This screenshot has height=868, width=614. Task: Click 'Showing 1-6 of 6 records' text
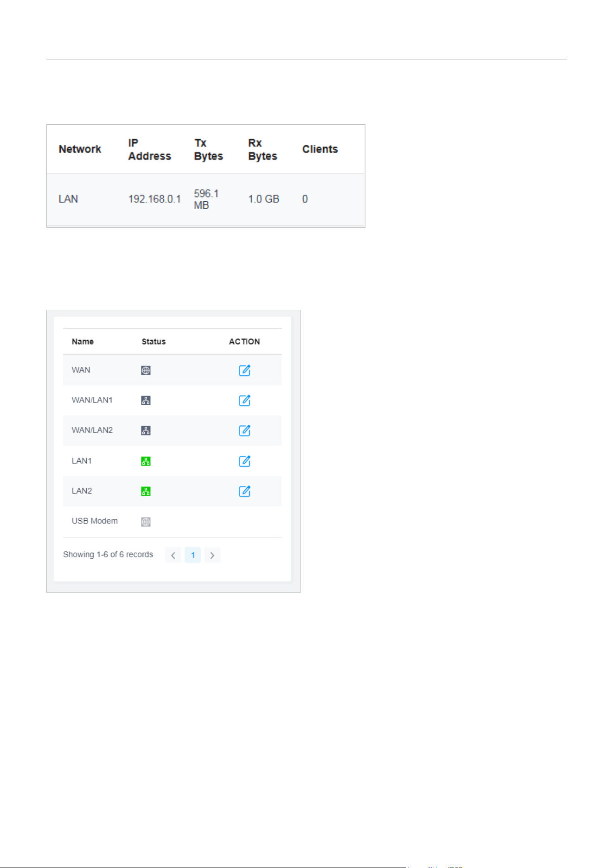(x=108, y=555)
